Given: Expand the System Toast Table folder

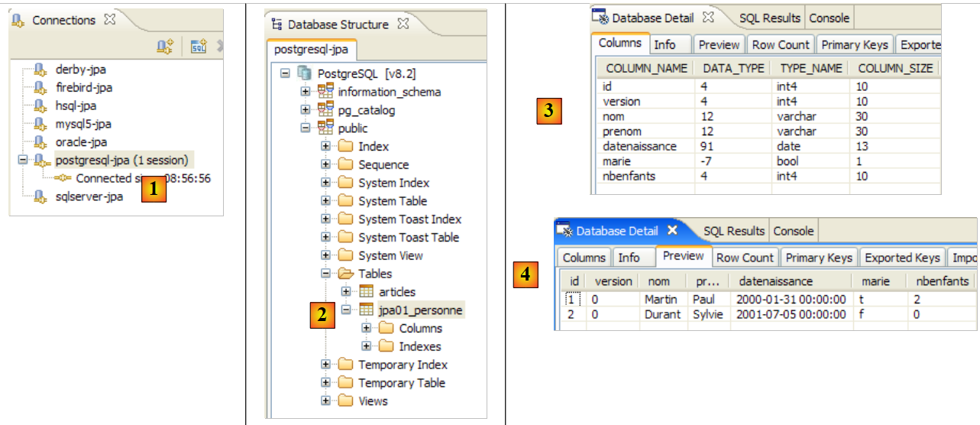Looking at the screenshot, I should coord(326,238).
